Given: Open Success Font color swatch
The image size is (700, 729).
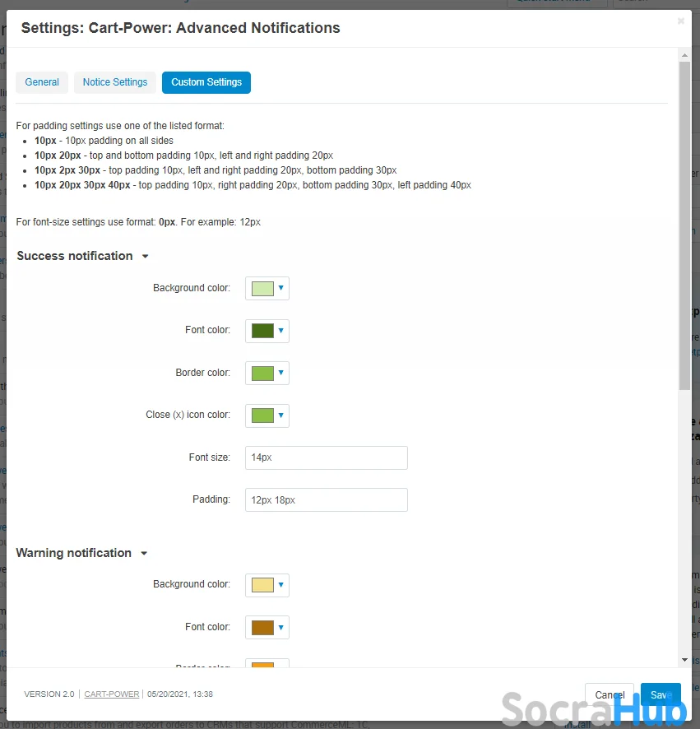Looking at the screenshot, I should click(x=262, y=331).
